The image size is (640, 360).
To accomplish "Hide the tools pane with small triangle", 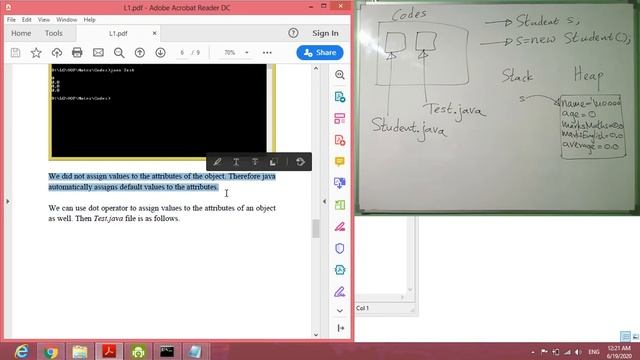I will [x=324, y=201].
